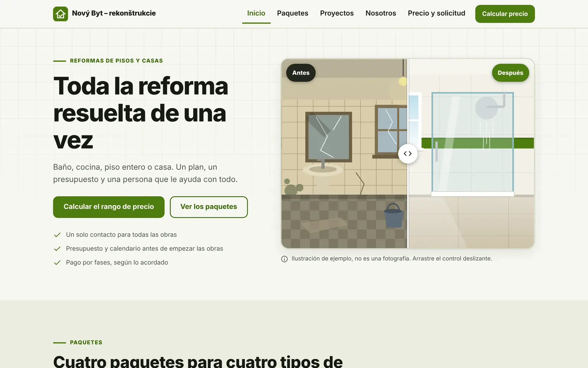Click the 'Calcular precio' header button

(505, 14)
